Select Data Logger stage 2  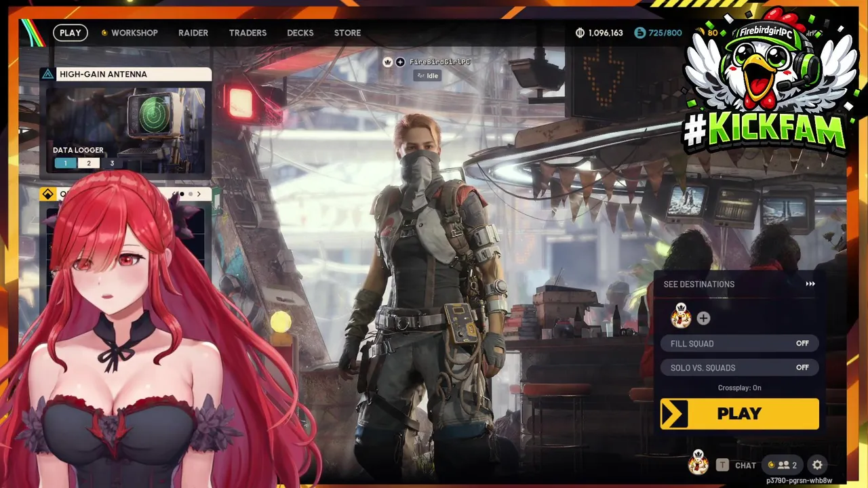coord(88,163)
